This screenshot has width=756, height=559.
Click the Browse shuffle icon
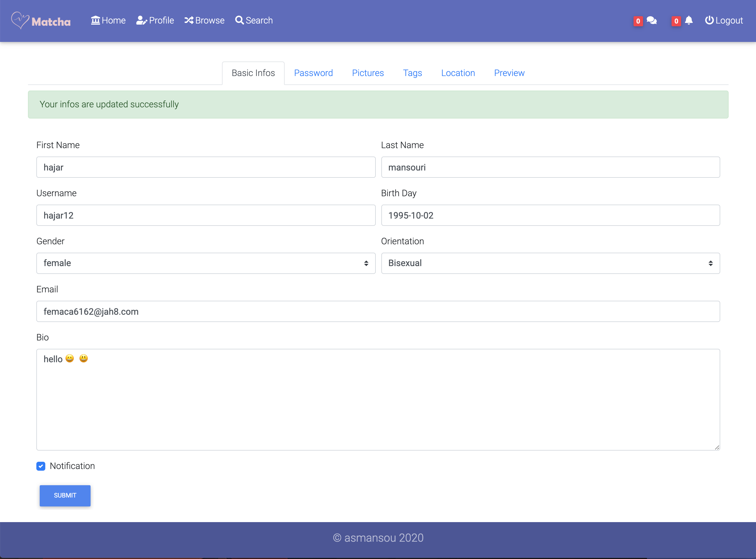tap(189, 20)
